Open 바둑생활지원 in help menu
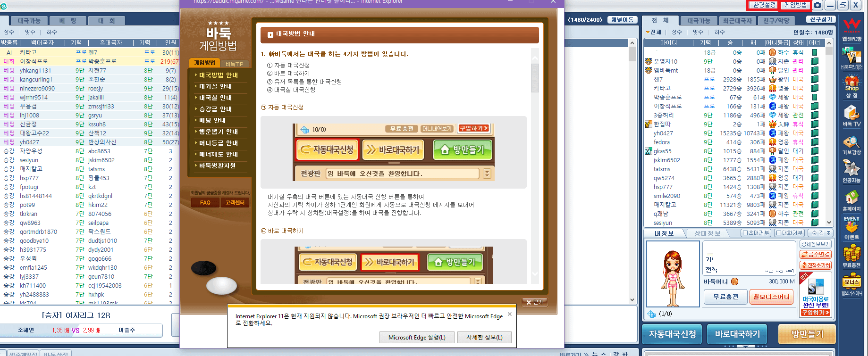The width and height of the screenshot is (868, 356). (219, 166)
